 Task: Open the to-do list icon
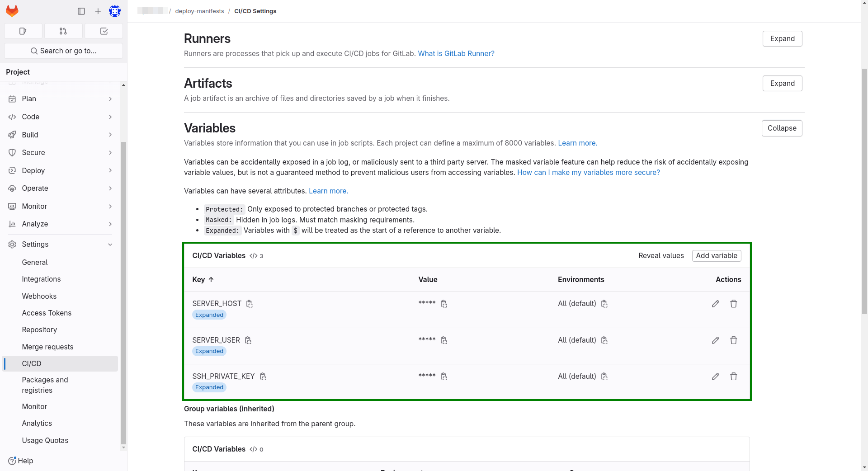point(104,31)
